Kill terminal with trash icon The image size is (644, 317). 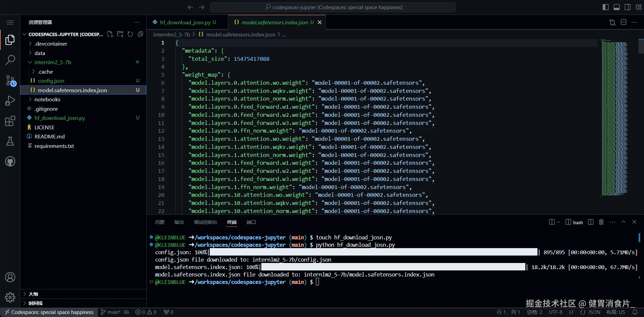601,222
